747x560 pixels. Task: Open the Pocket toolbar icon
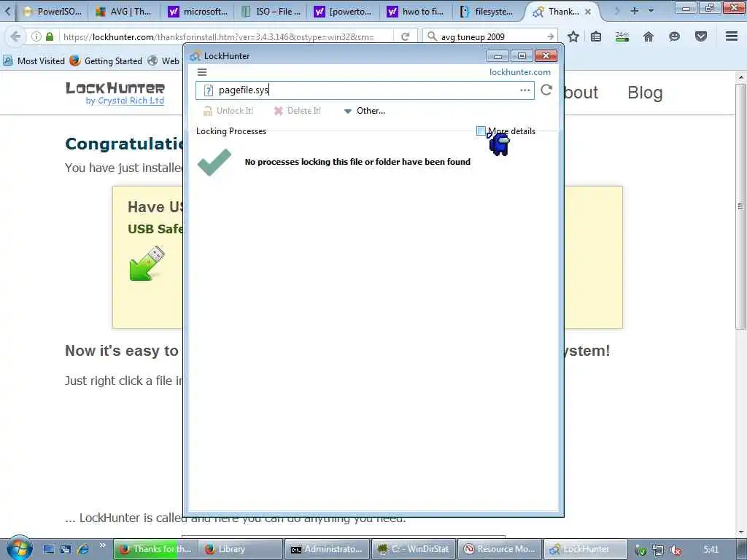tap(701, 36)
